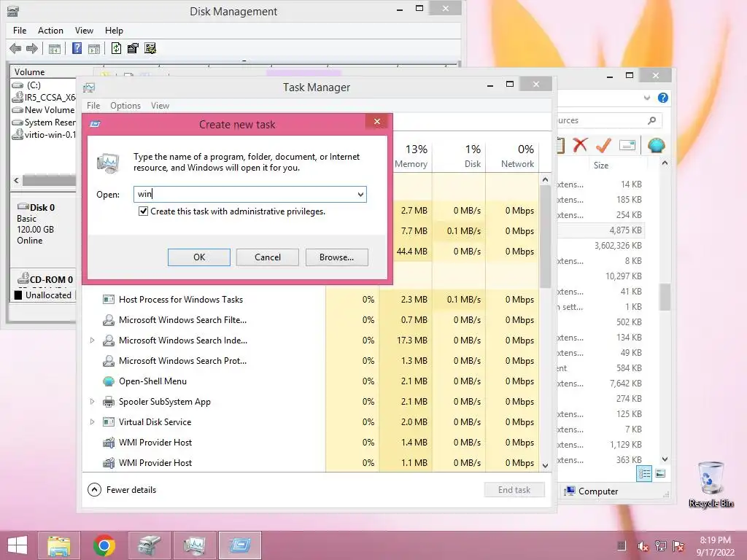Toggle administrative privileges checkbox
The image size is (747, 560).
click(143, 211)
